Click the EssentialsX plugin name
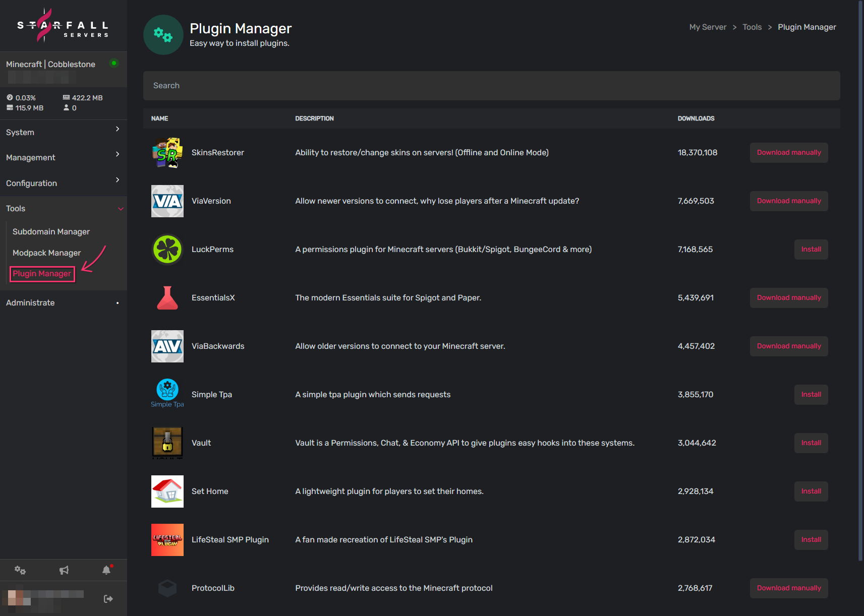864x616 pixels. pos(213,298)
